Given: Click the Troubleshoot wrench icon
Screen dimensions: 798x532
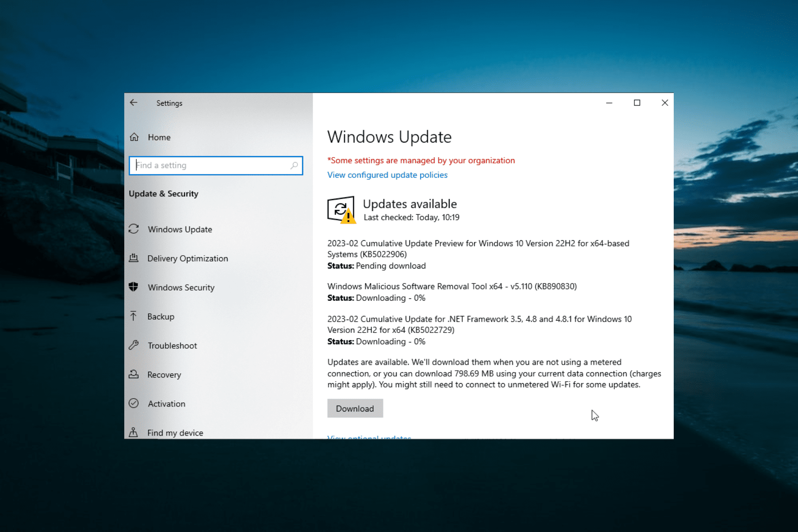Looking at the screenshot, I should [134, 345].
